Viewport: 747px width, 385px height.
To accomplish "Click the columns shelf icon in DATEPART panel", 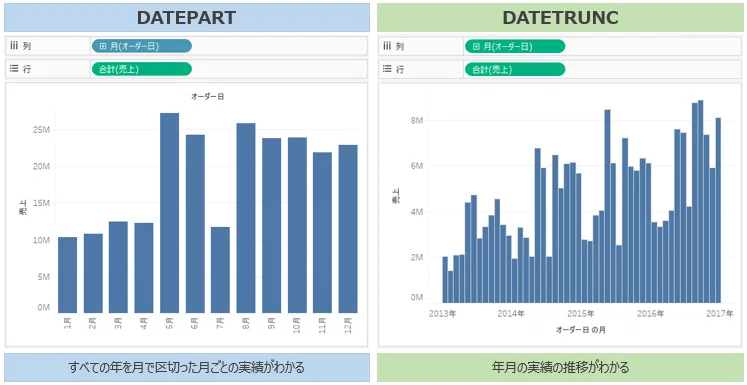I will [x=14, y=46].
